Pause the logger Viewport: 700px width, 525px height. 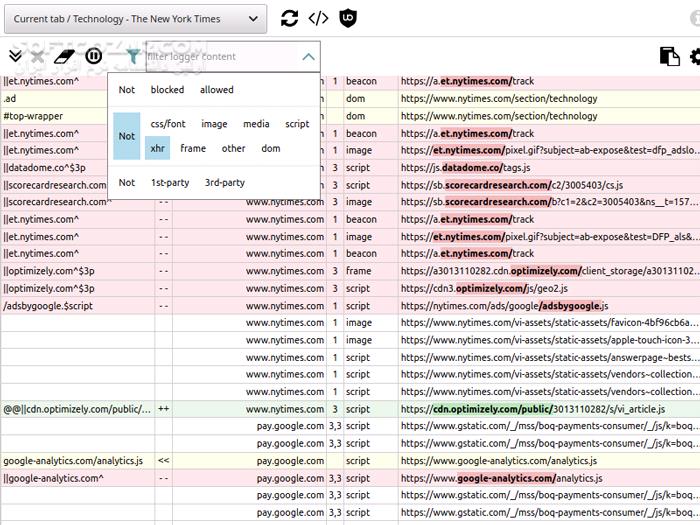point(94,56)
